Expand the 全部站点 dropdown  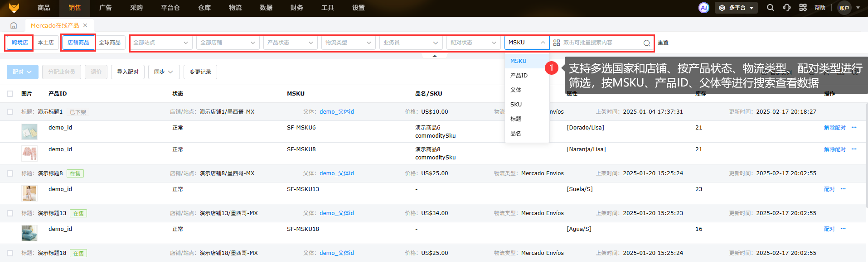[x=161, y=43]
